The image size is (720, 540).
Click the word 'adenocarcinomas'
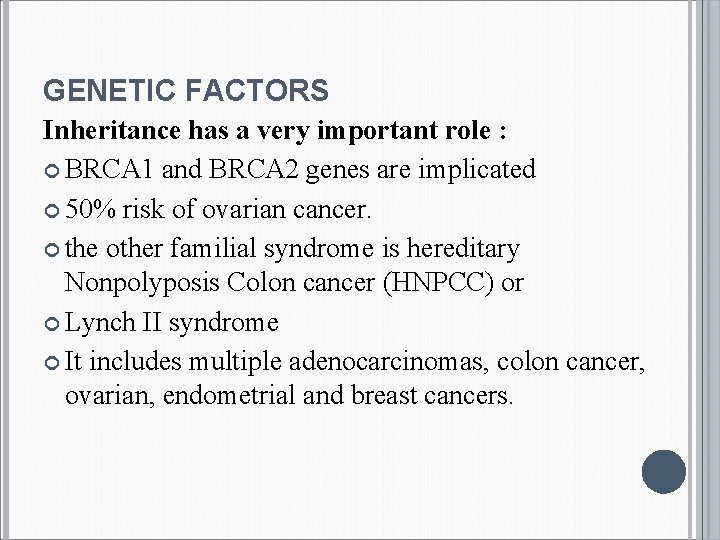point(386,361)
